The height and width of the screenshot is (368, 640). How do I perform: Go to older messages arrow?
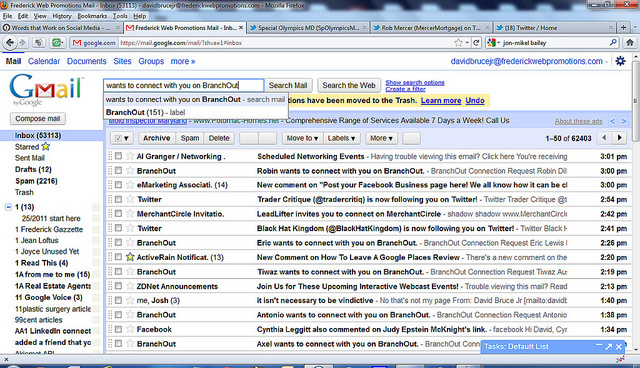(620, 138)
